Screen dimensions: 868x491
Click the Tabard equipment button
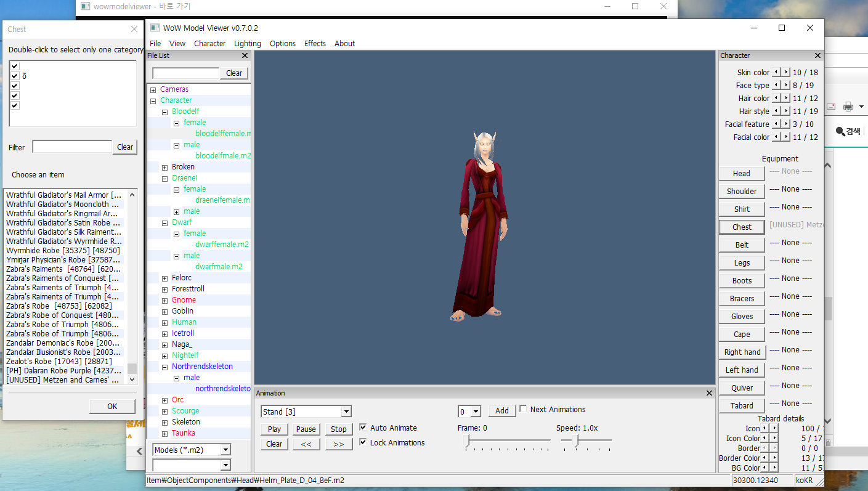click(742, 405)
